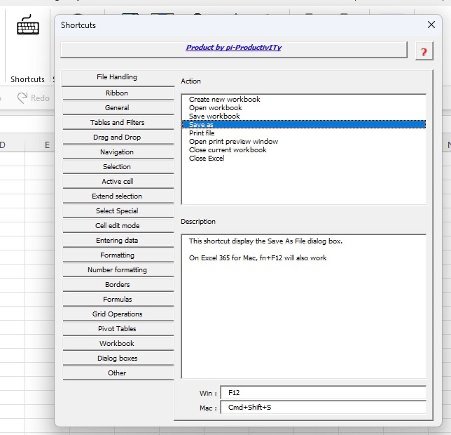Select the Select Special category
The width and height of the screenshot is (451, 435).
(x=118, y=211)
